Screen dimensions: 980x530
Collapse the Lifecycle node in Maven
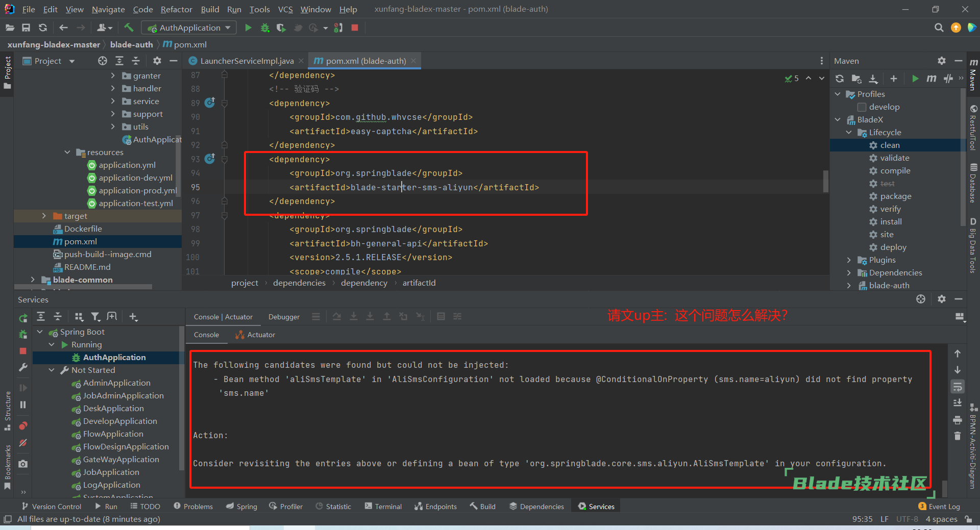coord(849,132)
